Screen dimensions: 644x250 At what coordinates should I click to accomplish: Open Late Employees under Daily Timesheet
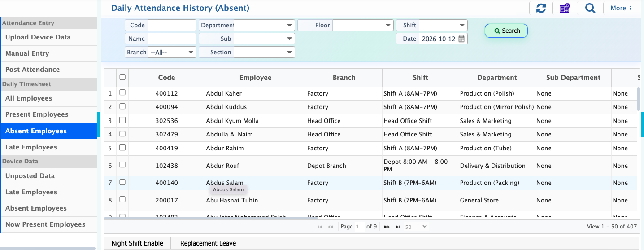[x=49, y=147]
